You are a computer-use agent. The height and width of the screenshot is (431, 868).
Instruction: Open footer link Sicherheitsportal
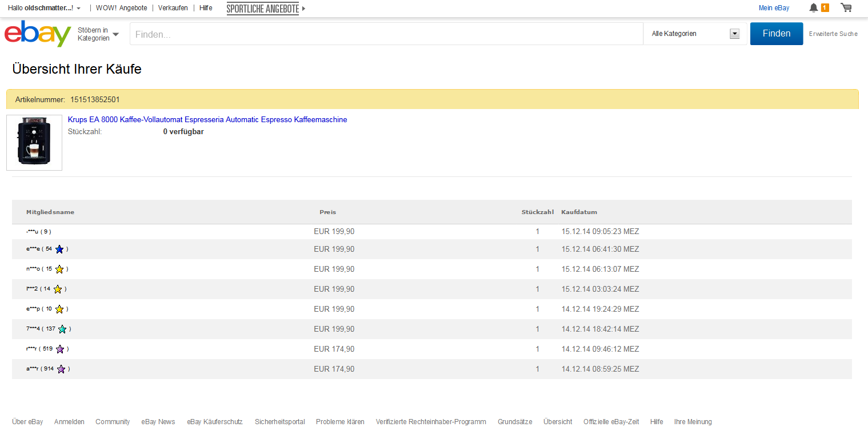tap(280, 422)
